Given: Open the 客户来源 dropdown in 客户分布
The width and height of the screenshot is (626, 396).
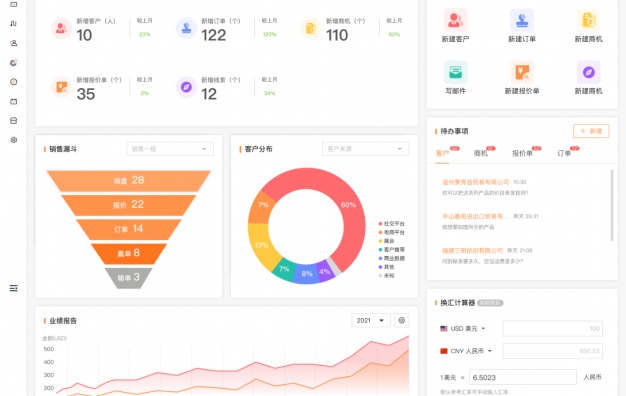Looking at the screenshot, I should point(365,149).
